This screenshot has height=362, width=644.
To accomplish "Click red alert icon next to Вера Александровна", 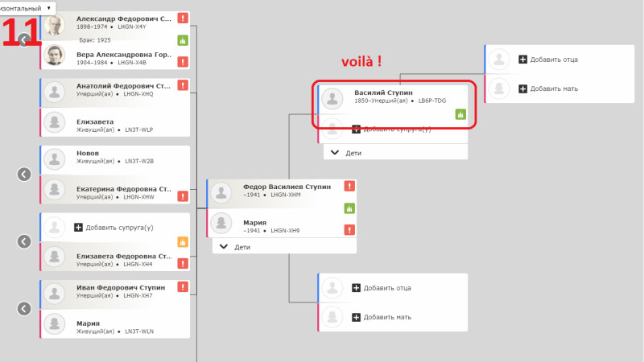I will [x=183, y=62].
